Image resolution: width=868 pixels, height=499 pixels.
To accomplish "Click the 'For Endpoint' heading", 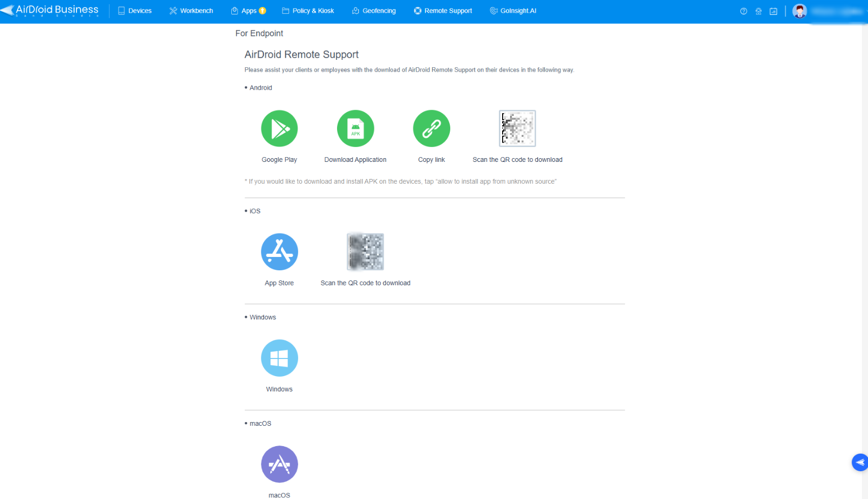I will coord(259,33).
